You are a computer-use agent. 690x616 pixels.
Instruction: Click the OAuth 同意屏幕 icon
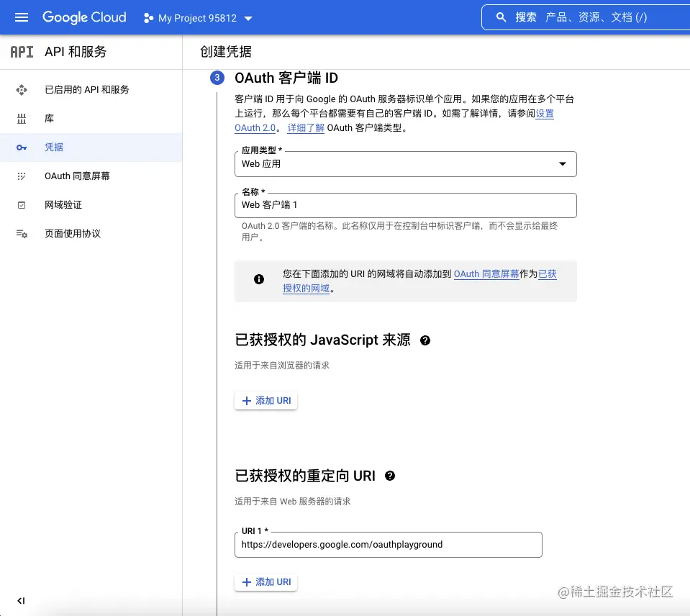tap(21, 176)
